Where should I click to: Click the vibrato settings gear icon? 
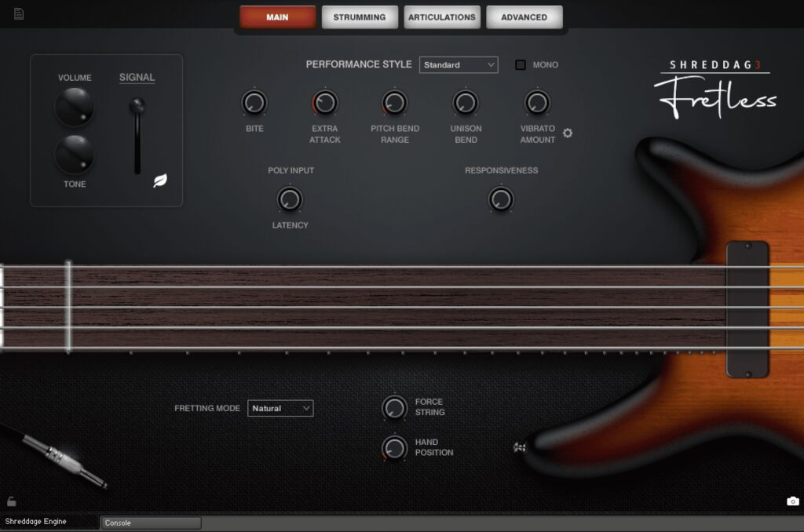click(x=568, y=133)
